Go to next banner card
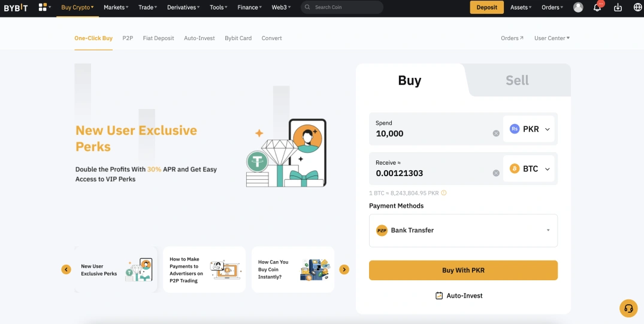Viewport: 644px width, 324px height. click(344, 270)
